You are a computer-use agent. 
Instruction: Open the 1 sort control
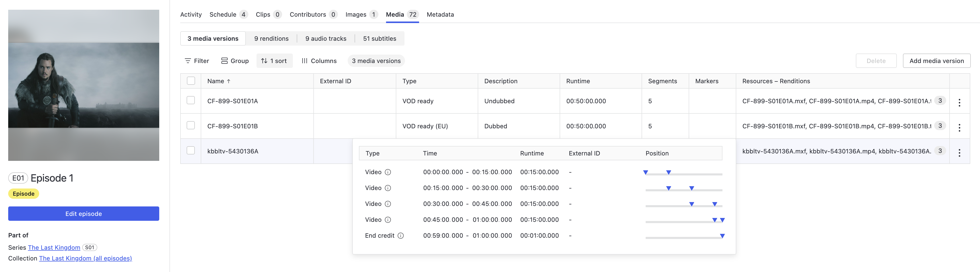click(274, 61)
